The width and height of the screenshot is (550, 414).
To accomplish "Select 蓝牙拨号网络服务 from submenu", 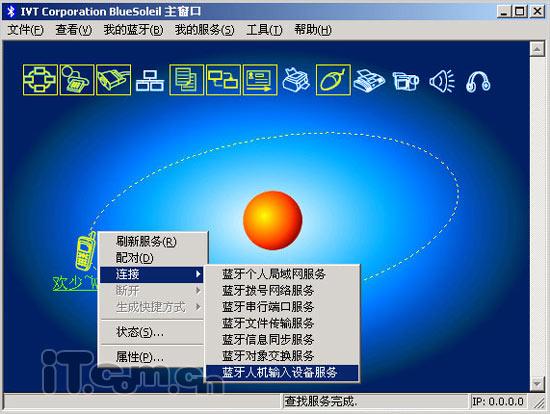I will (282, 291).
